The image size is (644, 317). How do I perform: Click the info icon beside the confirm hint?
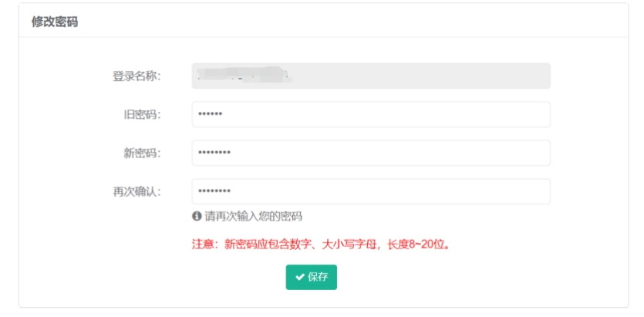(x=197, y=216)
